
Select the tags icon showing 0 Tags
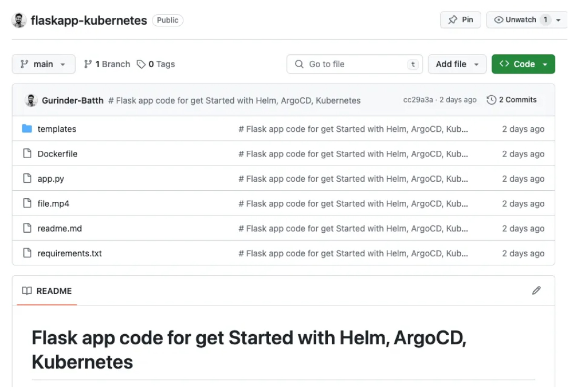(x=140, y=64)
